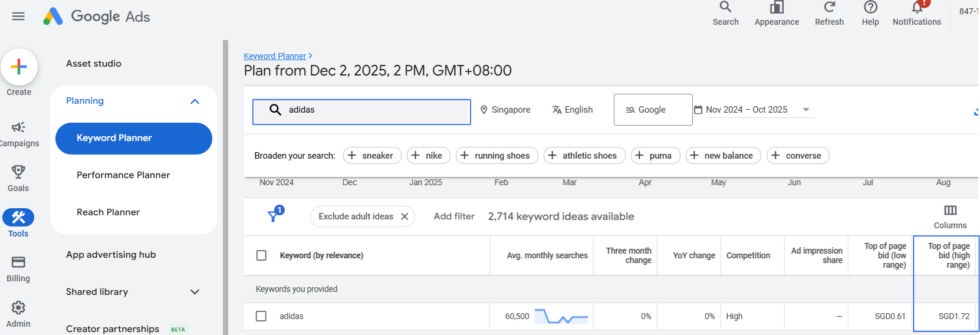
Task: Open Admin gear in sidebar
Action: [18, 314]
